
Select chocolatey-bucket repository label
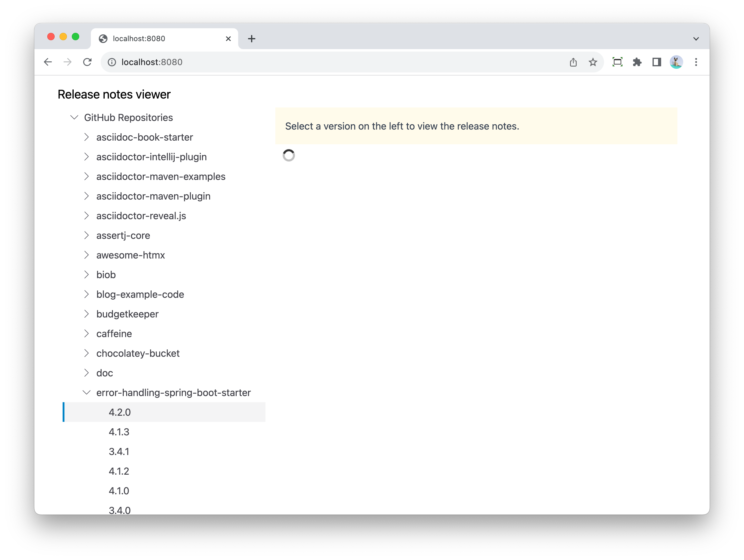pos(138,353)
